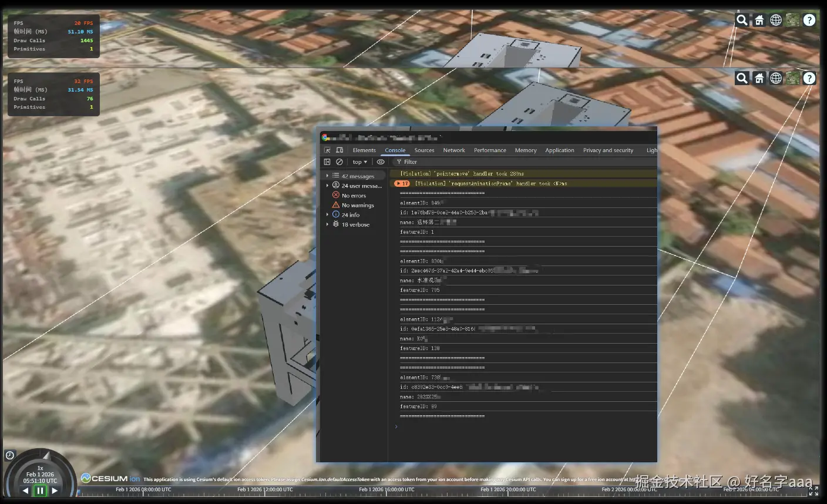This screenshot has height=504, width=827.
Task: Click timeline at 'Feb 1 2026 12:00:00 UTC'
Action: click(265, 489)
